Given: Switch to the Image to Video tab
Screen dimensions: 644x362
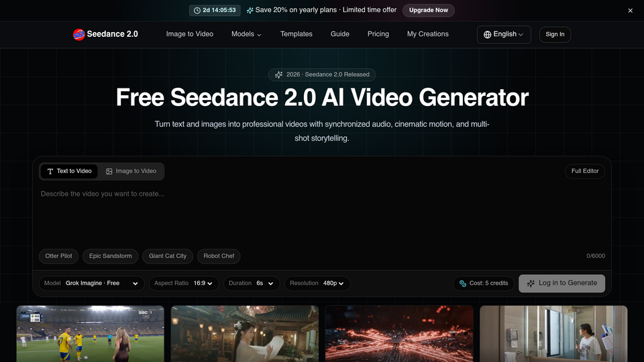Looking at the screenshot, I should (x=131, y=171).
